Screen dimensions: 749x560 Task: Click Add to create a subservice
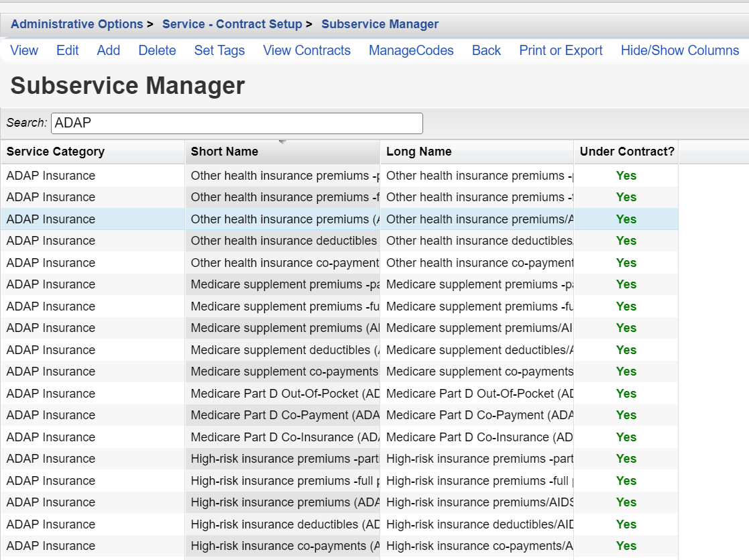point(109,50)
